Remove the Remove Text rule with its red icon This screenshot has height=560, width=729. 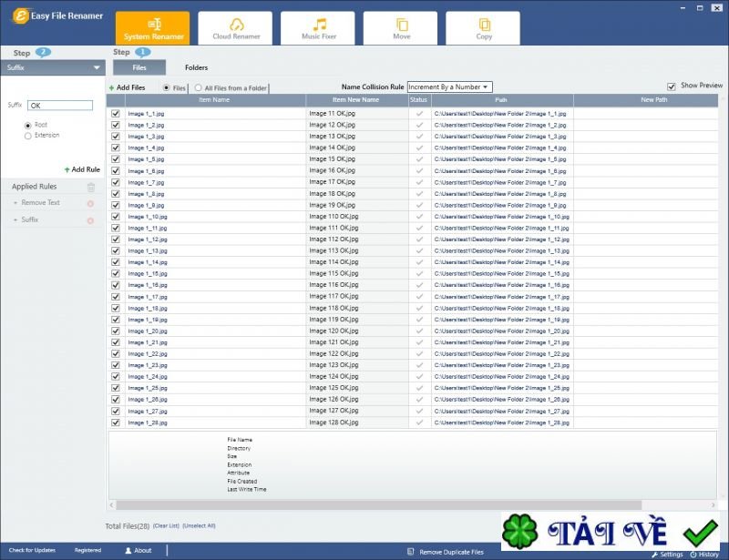[x=90, y=204]
